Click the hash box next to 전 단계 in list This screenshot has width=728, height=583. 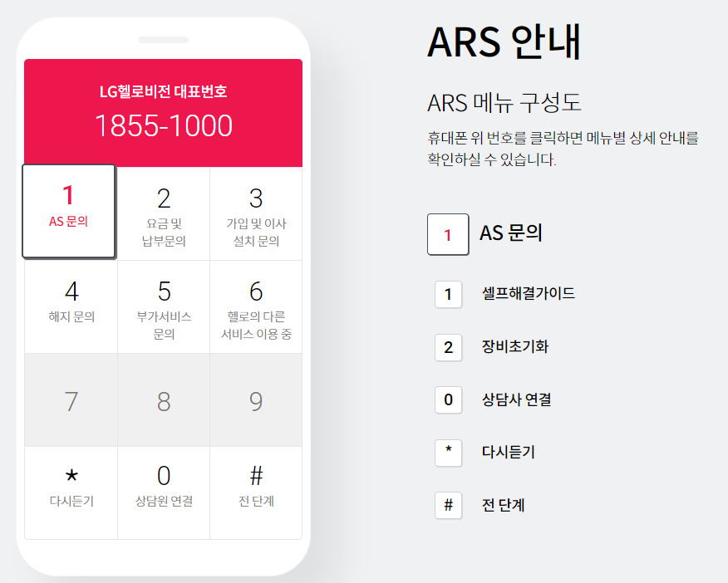pyautogui.click(x=448, y=505)
